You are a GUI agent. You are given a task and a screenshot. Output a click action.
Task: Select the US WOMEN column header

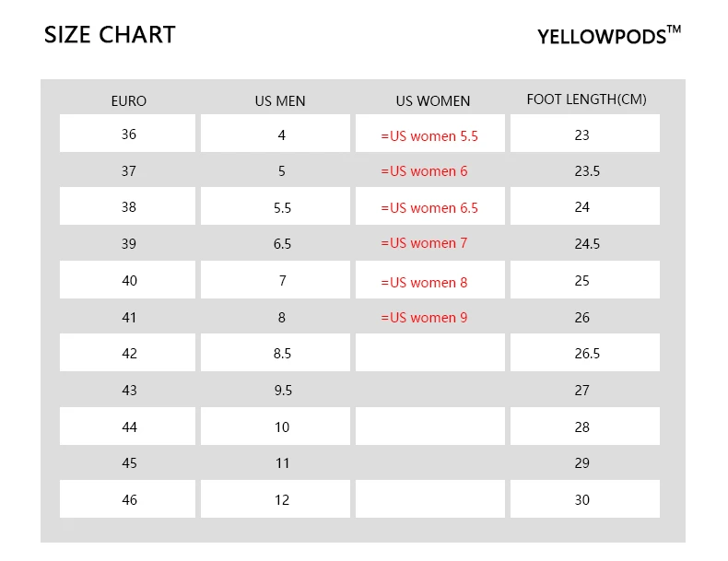[433, 100]
